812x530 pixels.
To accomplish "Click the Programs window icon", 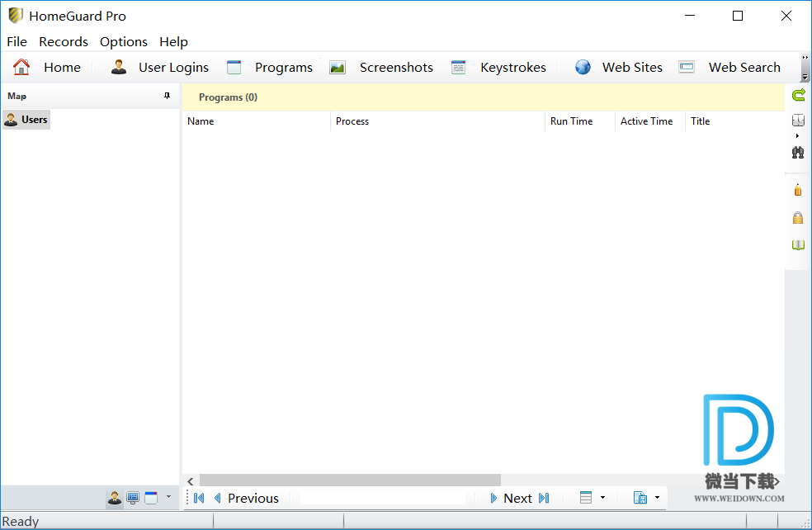I will pyautogui.click(x=234, y=68).
